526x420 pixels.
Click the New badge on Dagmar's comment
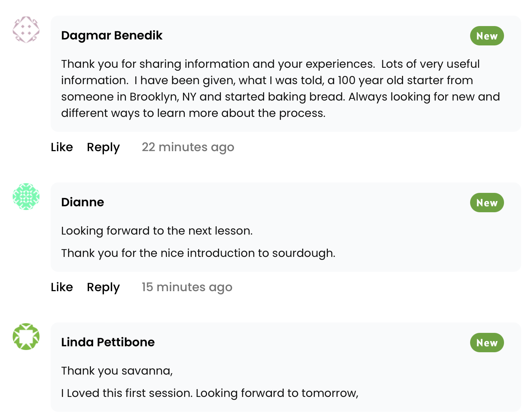(487, 36)
